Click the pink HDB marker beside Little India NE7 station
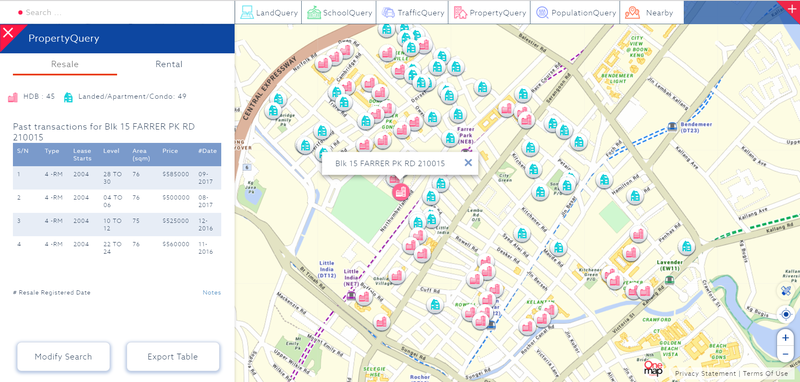Image resolution: width=800 pixels, height=382 pixels. click(364, 297)
